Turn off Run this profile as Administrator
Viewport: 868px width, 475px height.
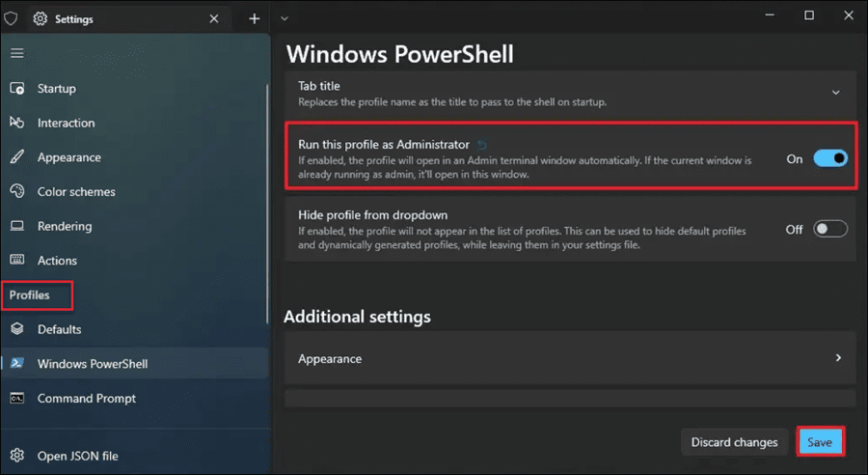click(829, 158)
